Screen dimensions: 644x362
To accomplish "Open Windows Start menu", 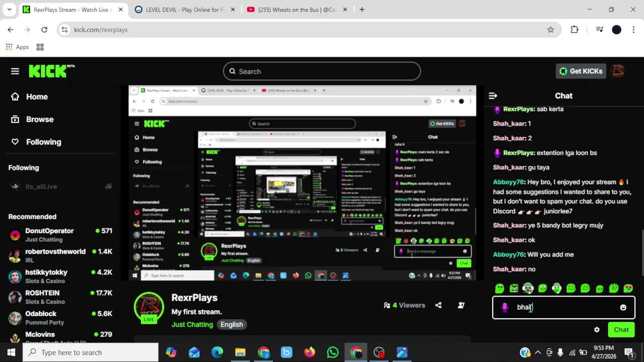I will pyautogui.click(x=11, y=352).
